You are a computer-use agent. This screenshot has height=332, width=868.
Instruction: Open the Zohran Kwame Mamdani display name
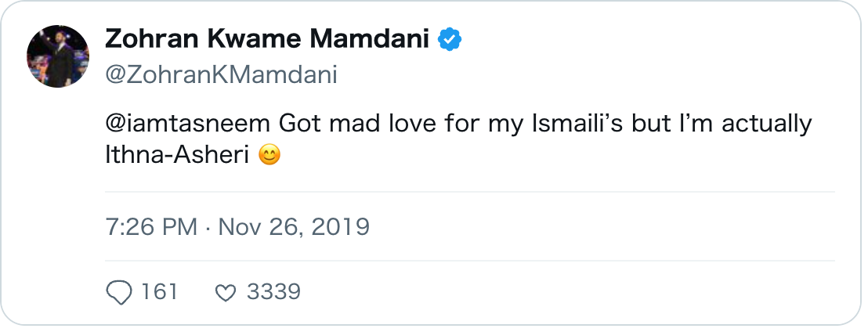tap(267, 39)
